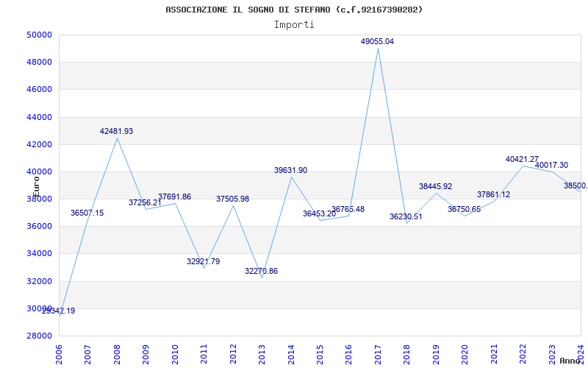Click the 2016 x-axis year label
The width and height of the screenshot is (588, 368).
coord(348,355)
